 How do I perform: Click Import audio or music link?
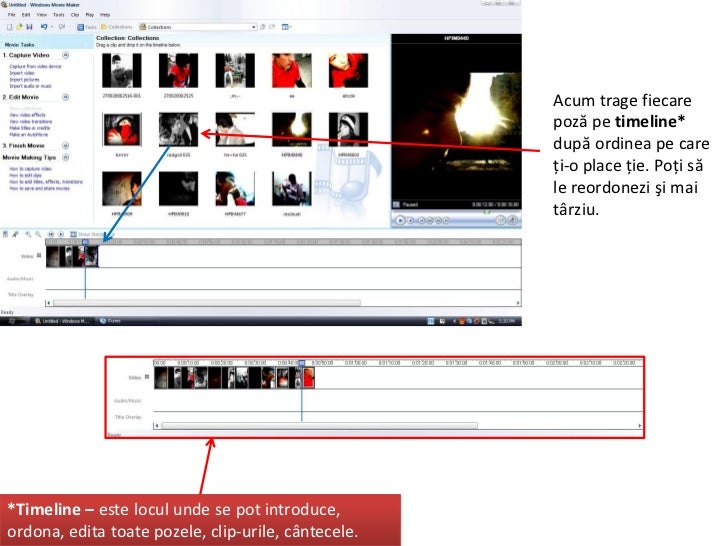coord(30,86)
